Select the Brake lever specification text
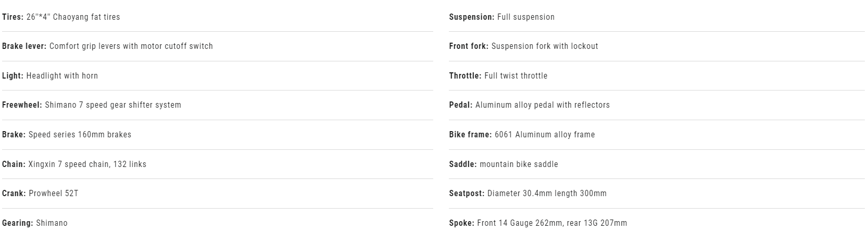This screenshot has height=231, width=868. tap(107, 46)
